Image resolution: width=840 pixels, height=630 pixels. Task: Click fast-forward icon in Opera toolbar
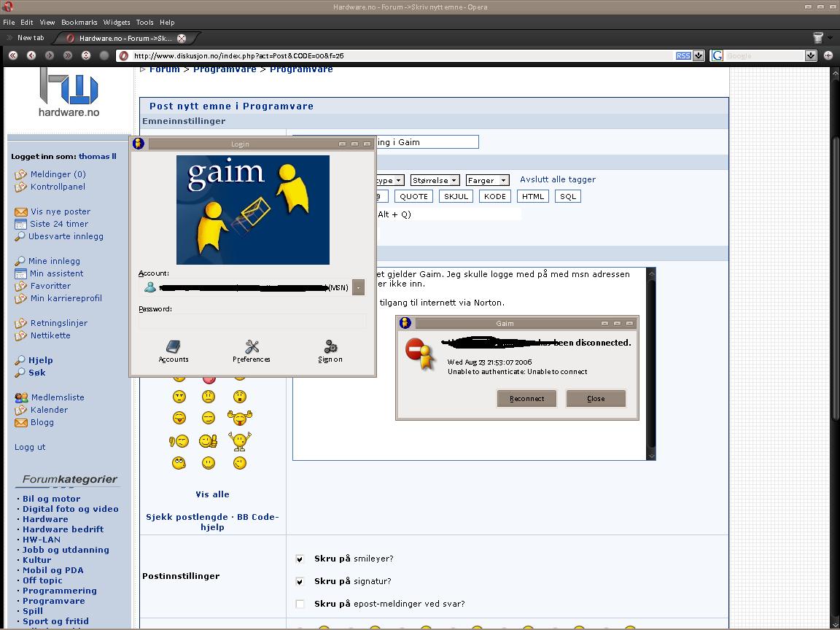(68, 55)
